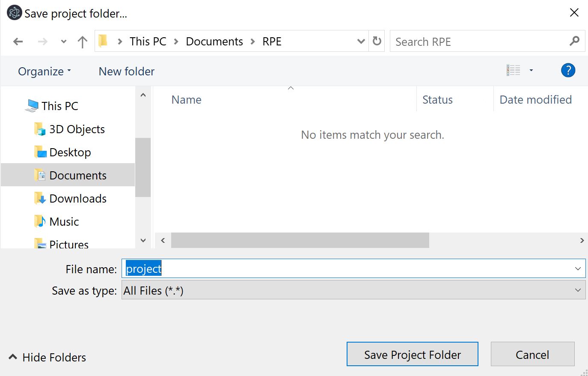Select This PC in the address breadcrumb
This screenshot has width=588, height=376.
pyautogui.click(x=148, y=42)
